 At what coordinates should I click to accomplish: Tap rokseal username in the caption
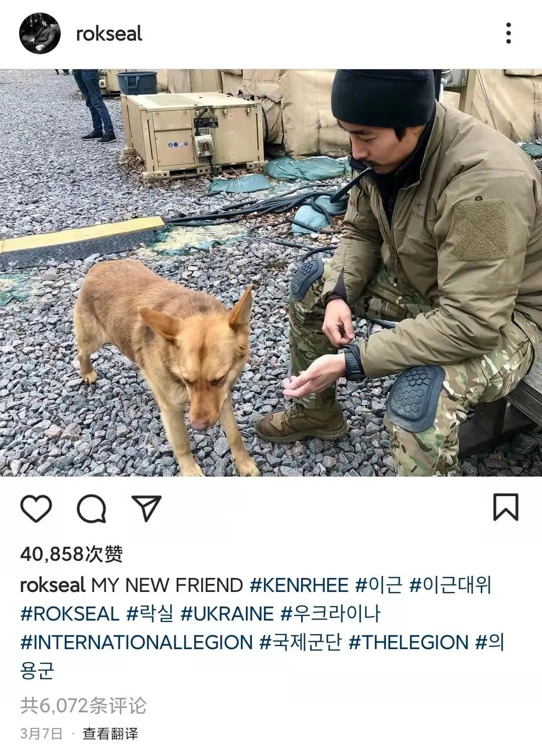pyautogui.click(x=53, y=585)
